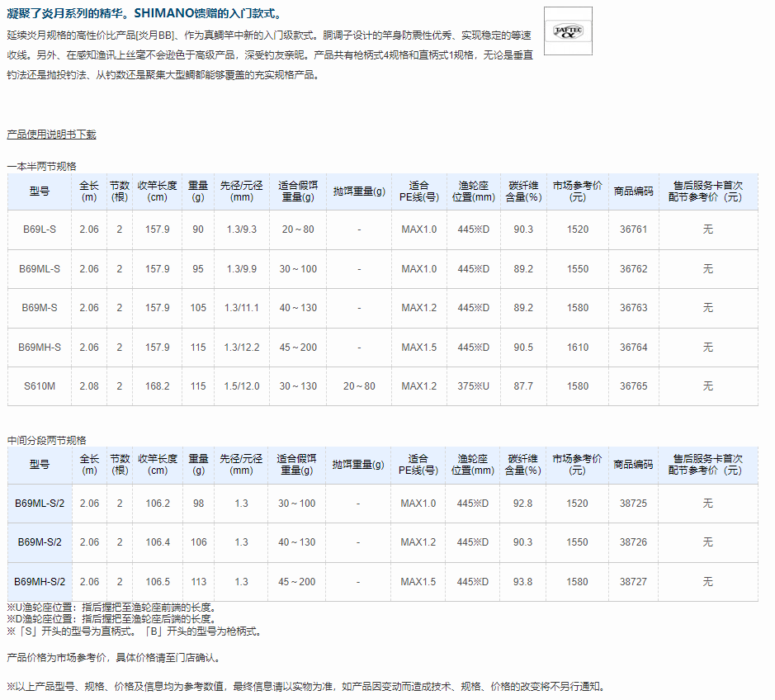This screenshot has width=775, height=700.
Task: Click lure weight 20～80 in B69L-S row
Action: (x=298, y=229)
